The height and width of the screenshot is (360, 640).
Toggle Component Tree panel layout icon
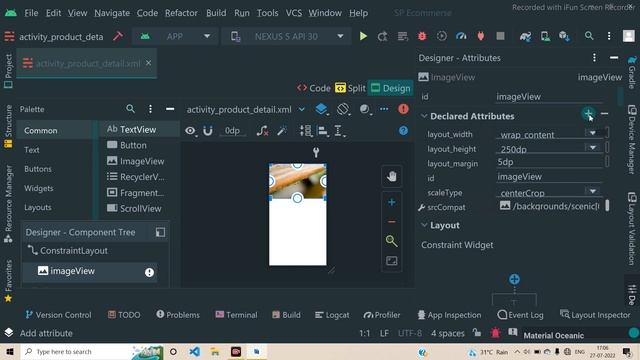click(160, 232)
